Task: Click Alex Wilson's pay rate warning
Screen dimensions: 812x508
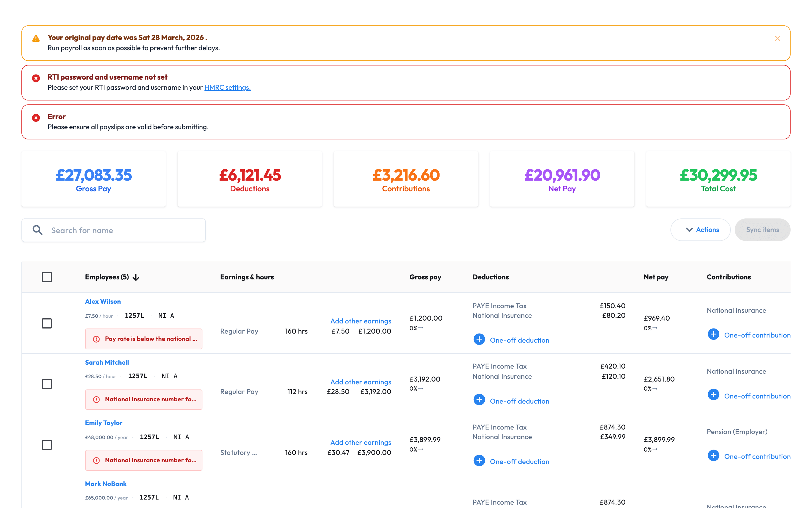Action: click(x=144, y=339)
